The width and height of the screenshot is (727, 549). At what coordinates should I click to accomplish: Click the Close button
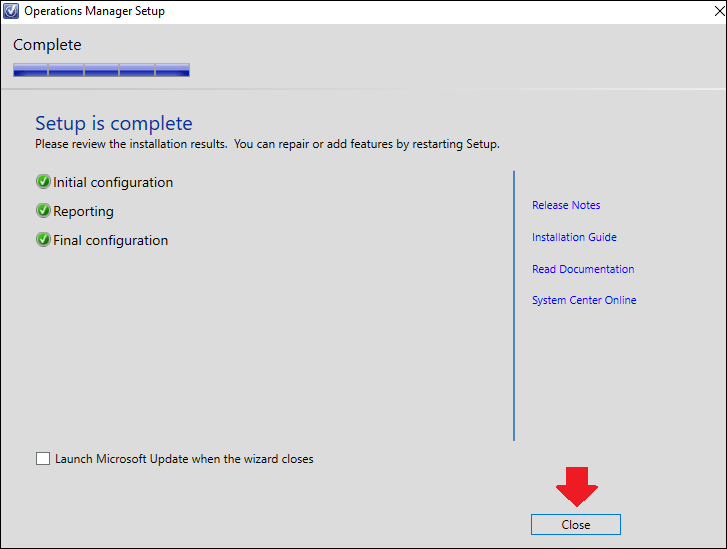(575, 524)
